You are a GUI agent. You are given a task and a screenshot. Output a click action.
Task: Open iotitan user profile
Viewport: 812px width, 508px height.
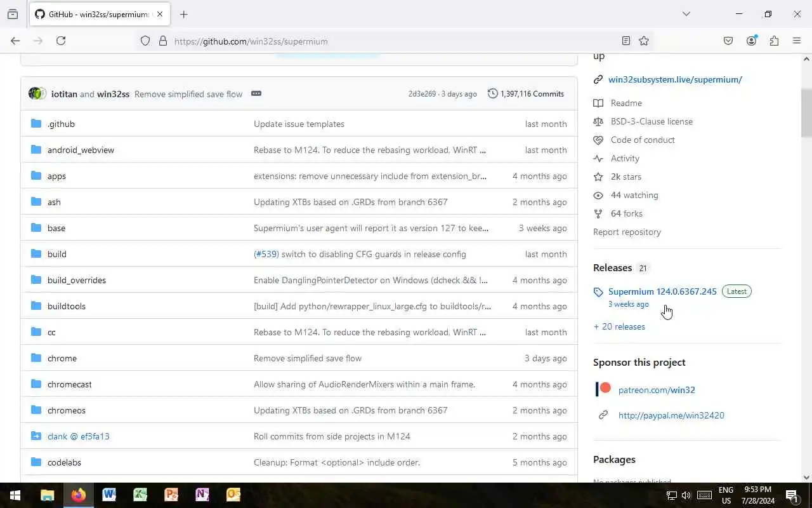pyautogui.click(x=64, y=94)
